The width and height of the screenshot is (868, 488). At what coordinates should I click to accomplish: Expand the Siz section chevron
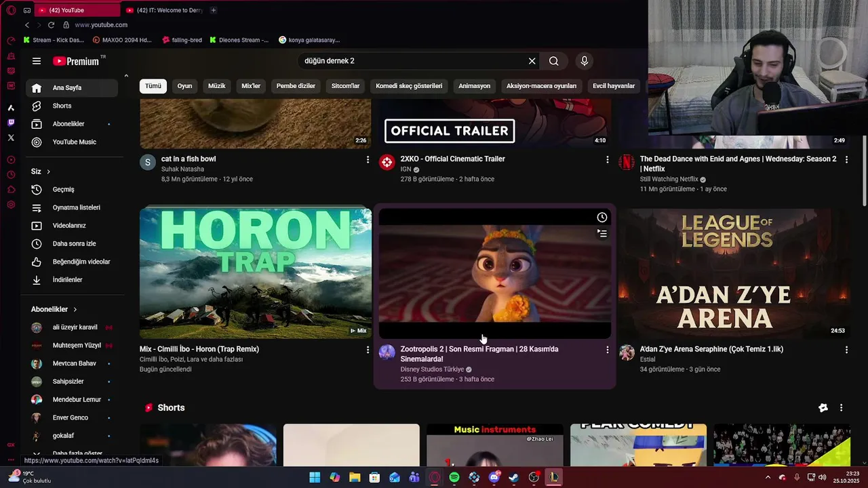(48, 171)
